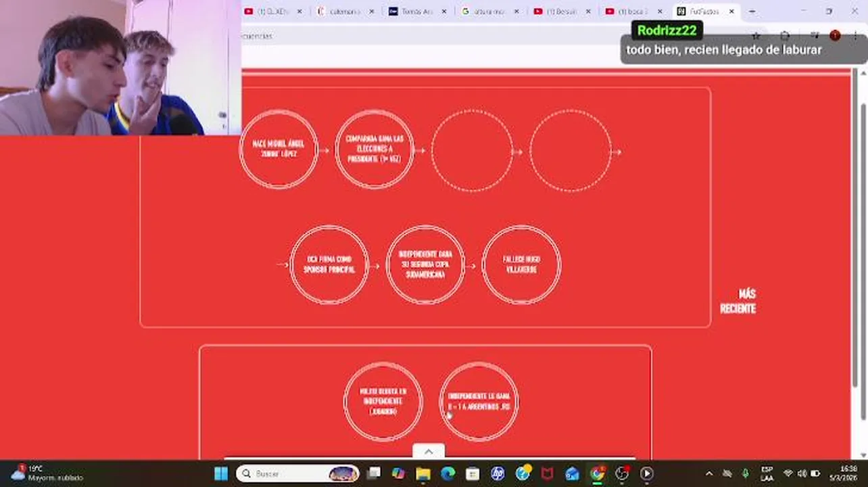Select 'Independiente gana su segunda Copa Sudamericana' circle
Screen dimensions: 868x487
[x=425, y=264]
